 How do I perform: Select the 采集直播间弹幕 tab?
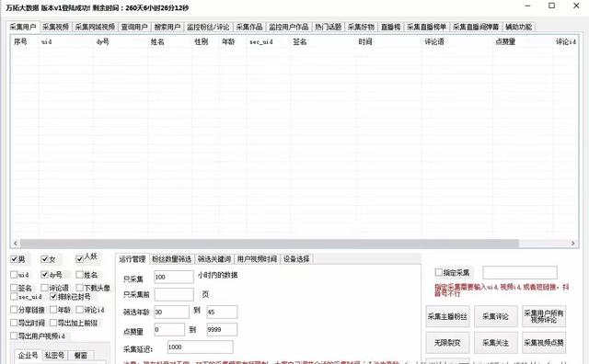point(476,27)
